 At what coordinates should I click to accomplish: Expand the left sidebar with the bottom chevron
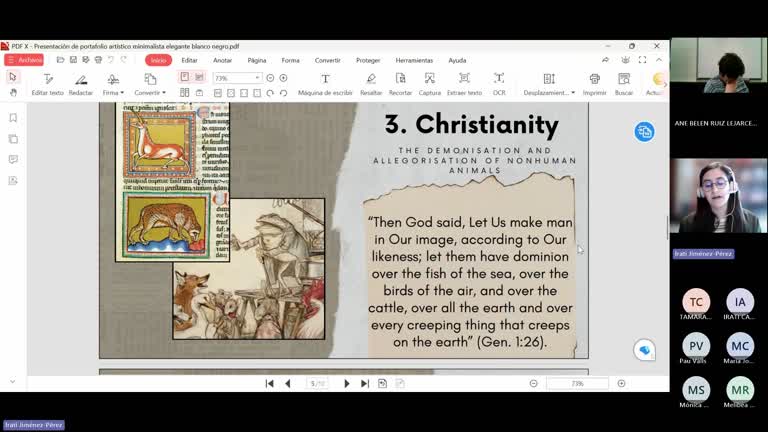(13, 381)
